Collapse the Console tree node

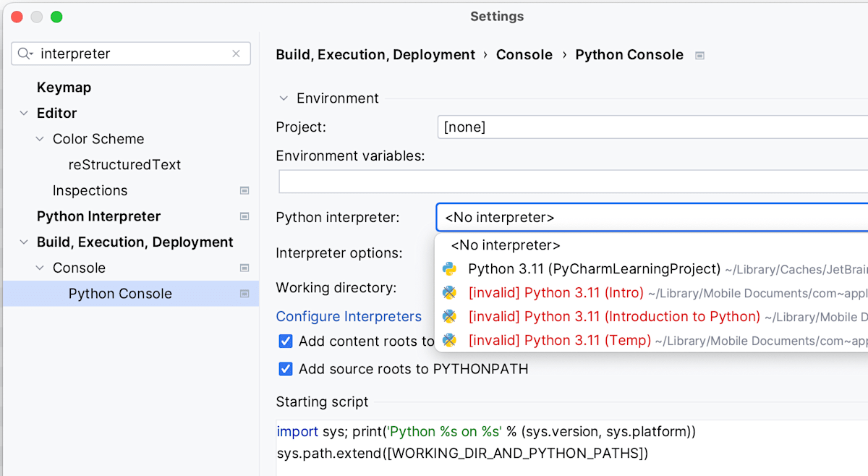(40, 268)
